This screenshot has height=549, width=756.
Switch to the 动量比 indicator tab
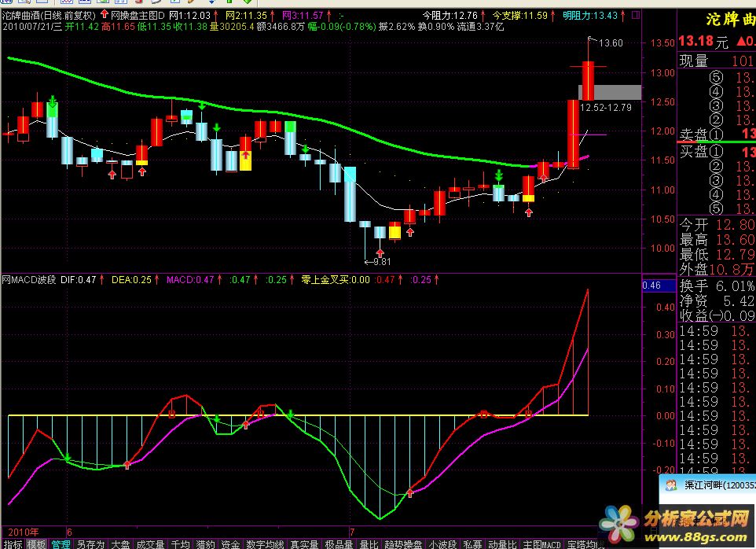(504, 544)
